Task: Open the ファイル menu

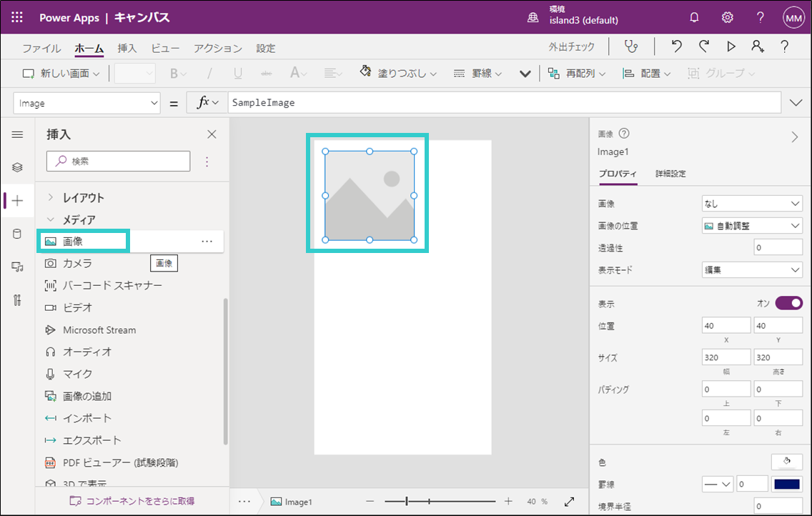Action: tap(41, 48)
